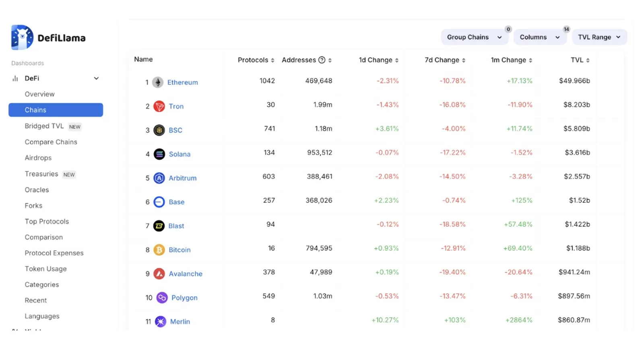Sort by 1d Change column arrows
644x339 pixels.
(x=397, y=60)
